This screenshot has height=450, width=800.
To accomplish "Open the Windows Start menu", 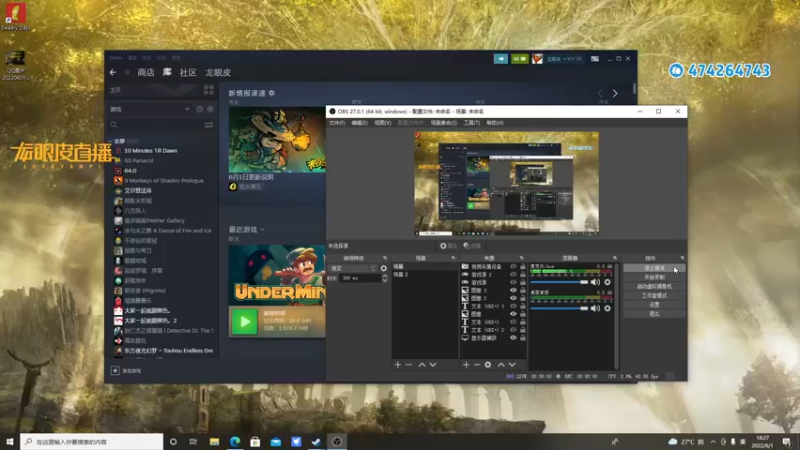I will [10, 442].
